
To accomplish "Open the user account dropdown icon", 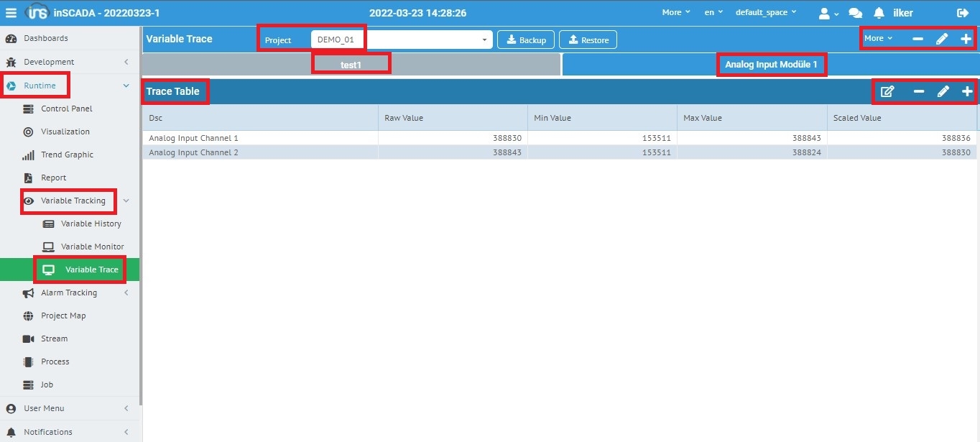I will (828, 13).
